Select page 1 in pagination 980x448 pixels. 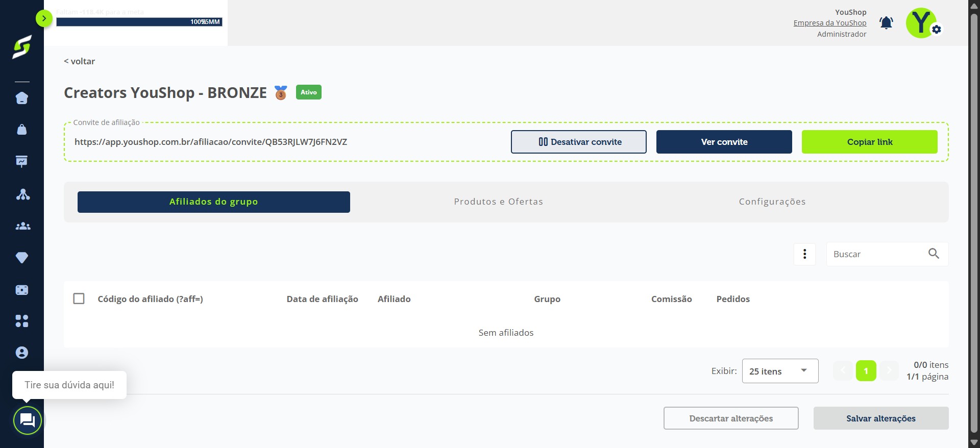(866, 371)
